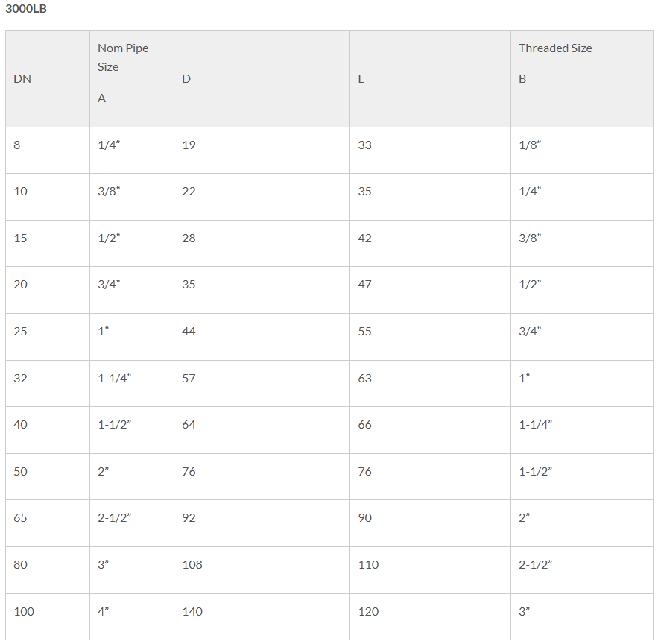Select the Threaded Size column header
658x644 pixels.
582,78
